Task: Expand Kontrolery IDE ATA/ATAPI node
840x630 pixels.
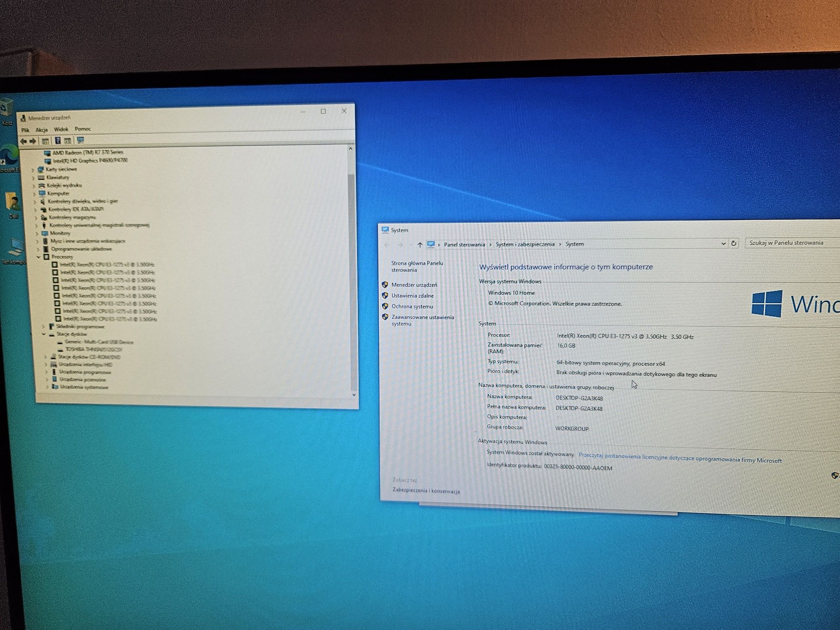Action: (35, 210)
